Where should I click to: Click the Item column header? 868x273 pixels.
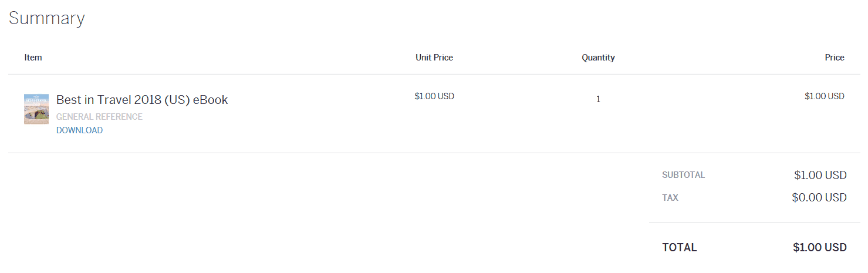click(33, 58)
